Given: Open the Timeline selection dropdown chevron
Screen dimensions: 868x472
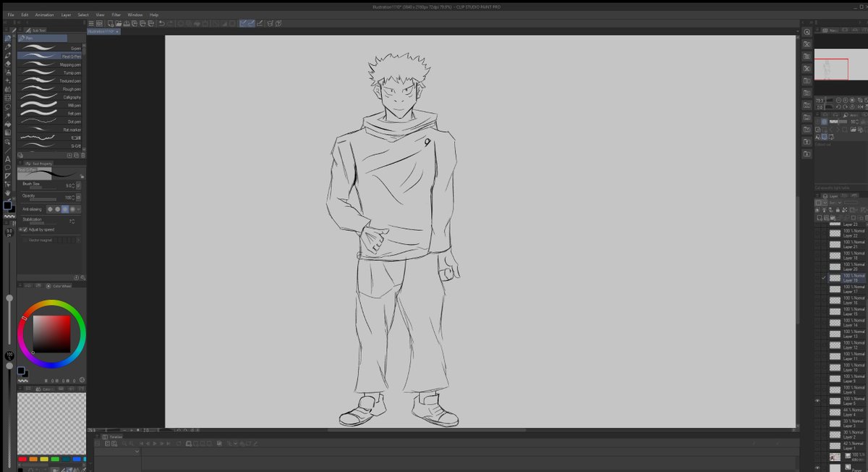Looking at the screenshot, I should pyautogui.click(x=137, y=451).
